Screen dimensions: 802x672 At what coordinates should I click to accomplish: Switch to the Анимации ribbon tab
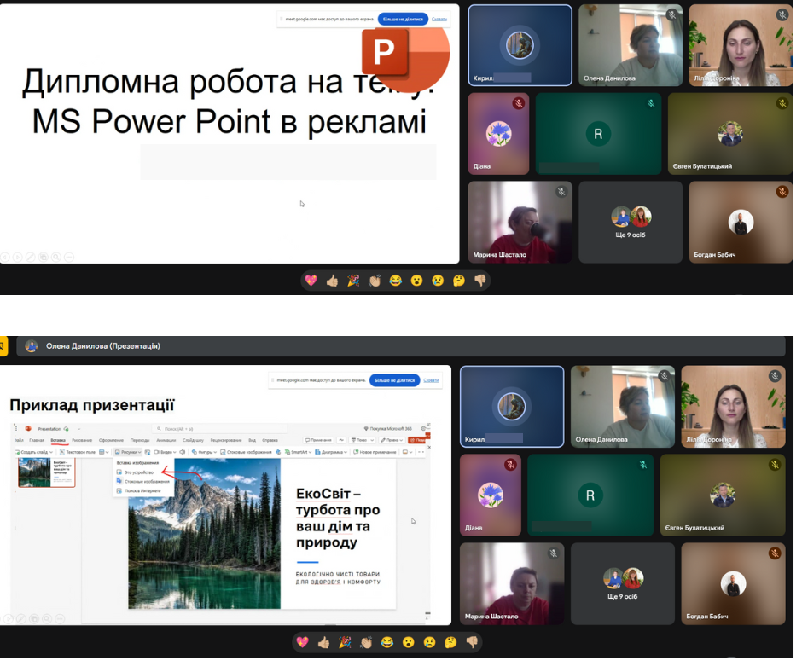pyautogui.click(x=166, y=440)
